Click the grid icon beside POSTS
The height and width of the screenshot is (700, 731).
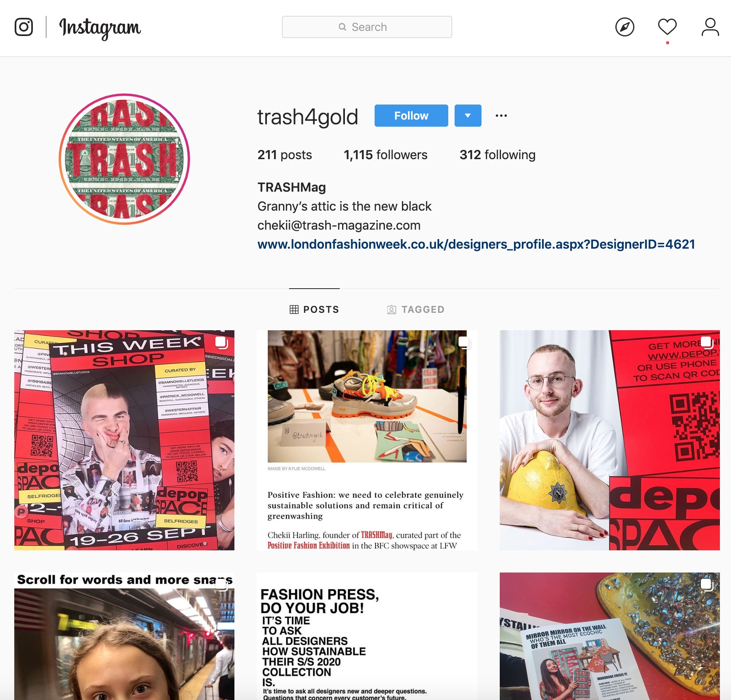point(294,310)
